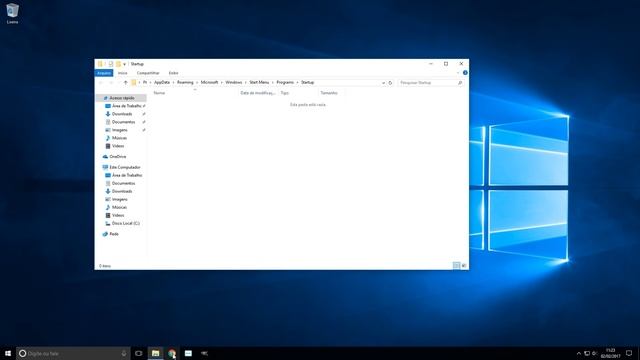640x360 pixels.
Task: Open Downloads under Este Computador
Action: pos(122,191)
